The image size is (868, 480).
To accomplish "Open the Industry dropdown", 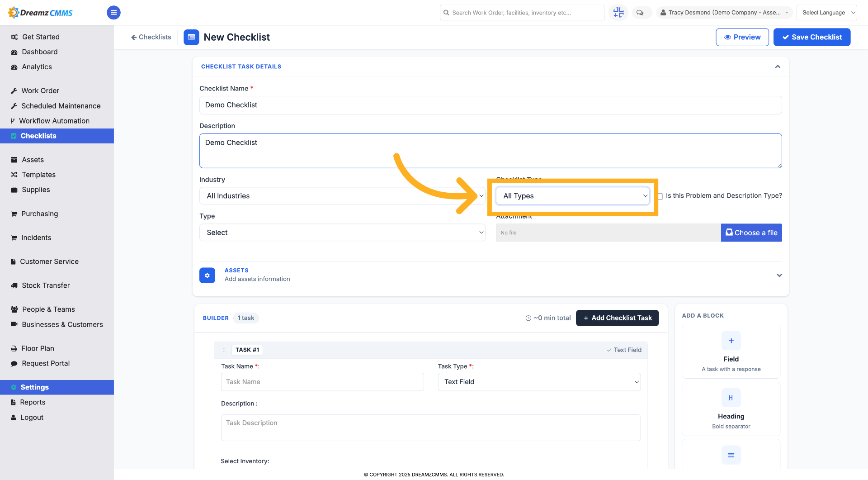I will coord(342,196).
